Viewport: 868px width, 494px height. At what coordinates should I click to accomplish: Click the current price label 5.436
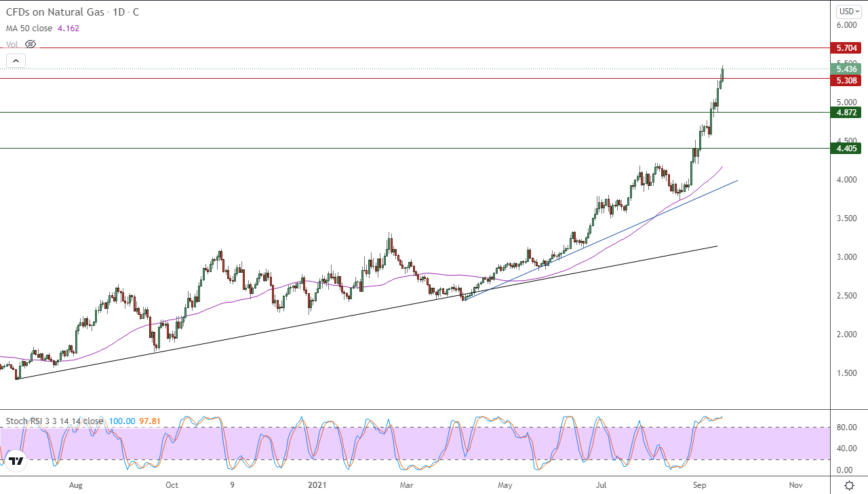846,69
